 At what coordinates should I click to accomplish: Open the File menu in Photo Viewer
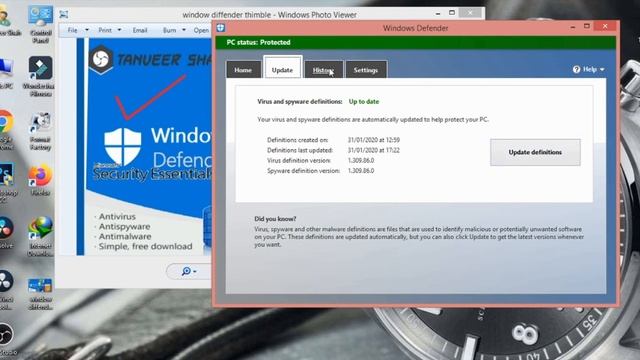point(72,30)
